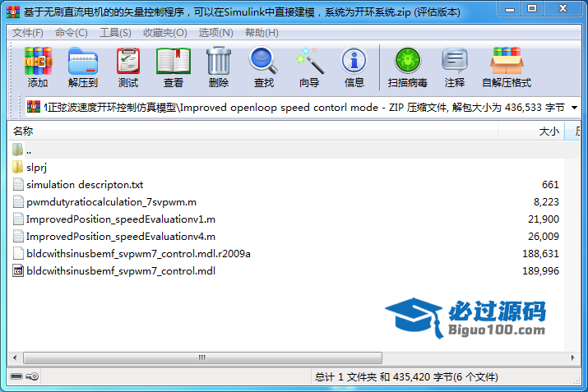The image size is (588, 392).
Task: Open the 命令(C) menu
Action: (x=72, y=33)
